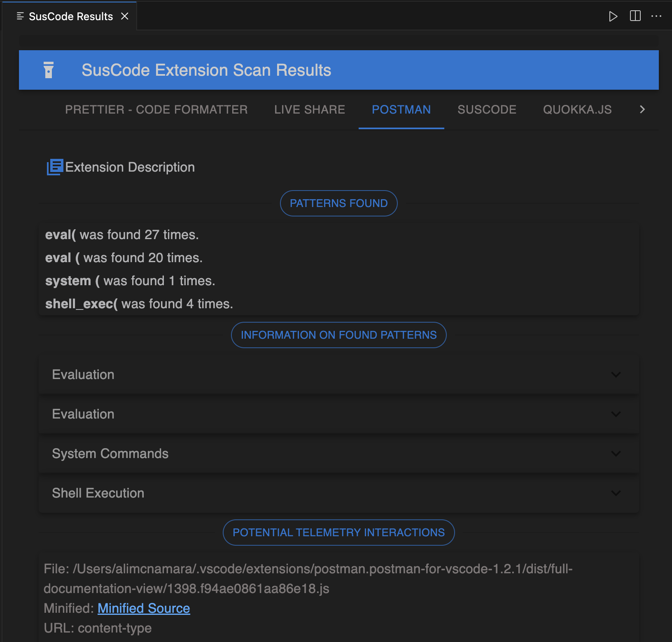Viewport: 672px width, 642px height.
Task: Switch to Prettier - Code Formatter tab
Action: point(156,109)
